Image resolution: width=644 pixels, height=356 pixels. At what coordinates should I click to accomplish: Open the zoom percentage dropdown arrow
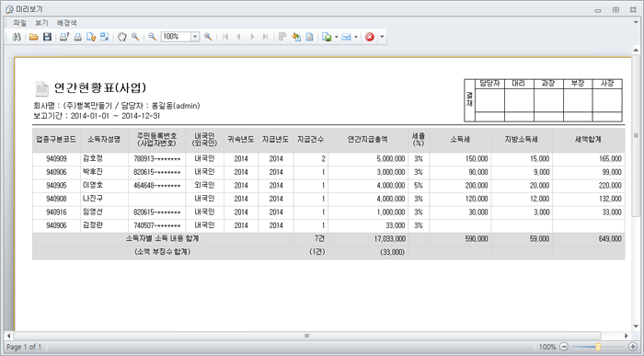tap(195, 37)
